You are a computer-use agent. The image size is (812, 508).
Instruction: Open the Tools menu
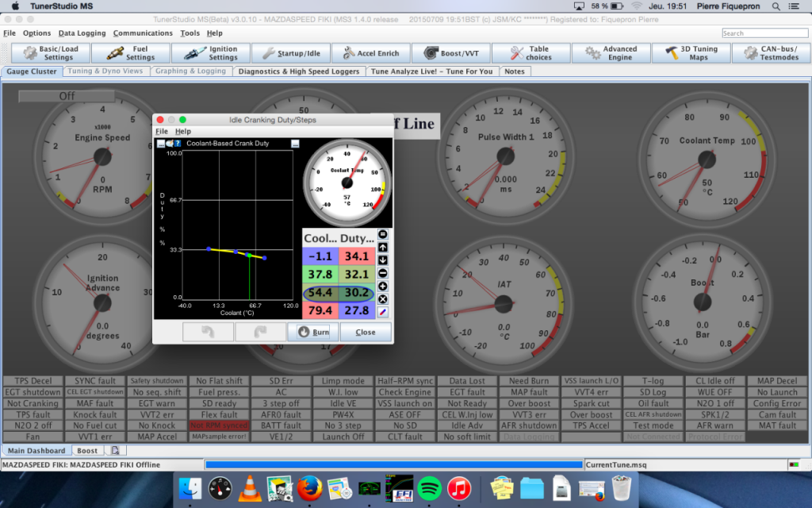pos(190,33)
